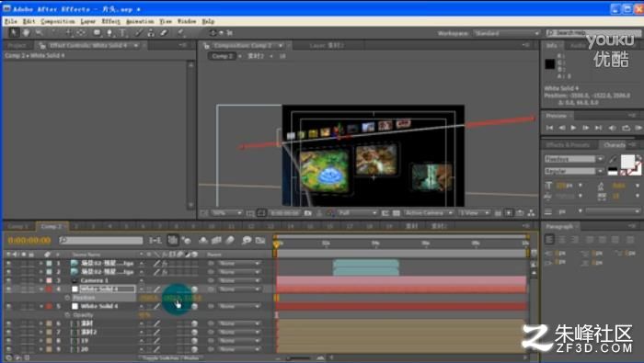Select the Pen tool
The width and height of the screenshot is (644, 363).
point(109,33)
